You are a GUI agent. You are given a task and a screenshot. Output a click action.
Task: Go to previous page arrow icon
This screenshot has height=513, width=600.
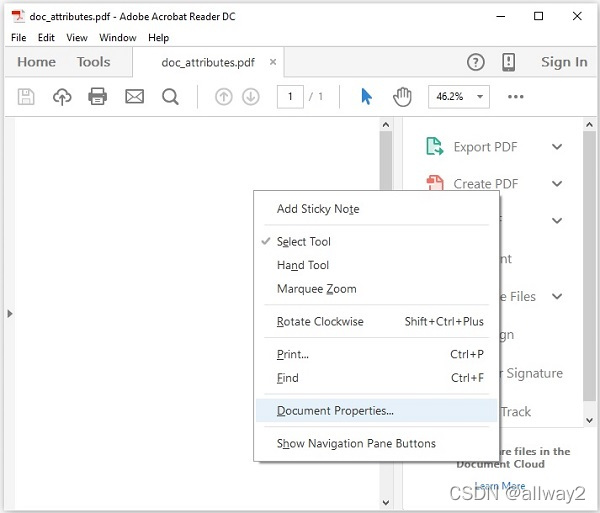point(224,97)
